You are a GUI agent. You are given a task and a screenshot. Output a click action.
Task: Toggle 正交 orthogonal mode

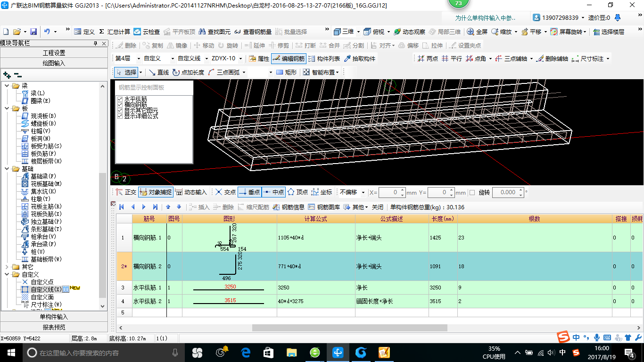126,192
